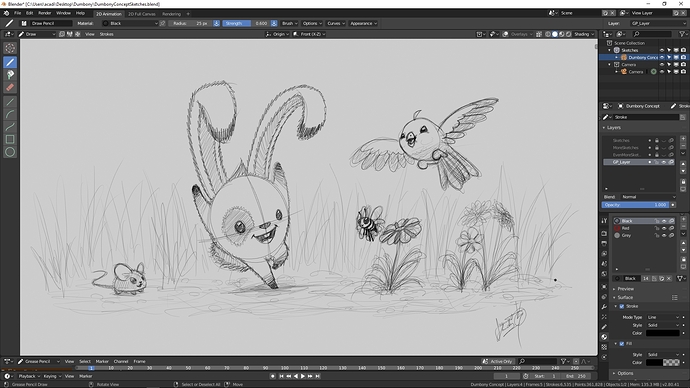Move GP_Layer up in layer list
Screen dimensions: 690x388
coord(683,164)
